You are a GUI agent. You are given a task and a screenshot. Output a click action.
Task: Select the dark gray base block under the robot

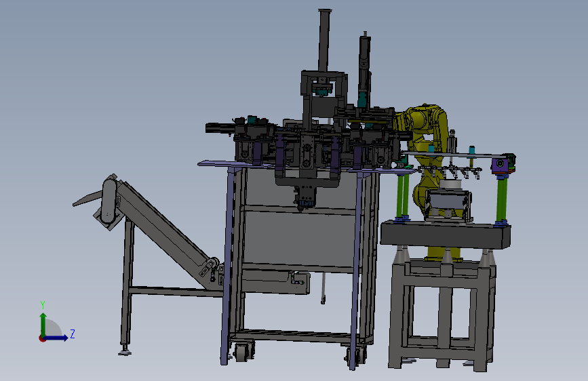click(x=445, y=235)
